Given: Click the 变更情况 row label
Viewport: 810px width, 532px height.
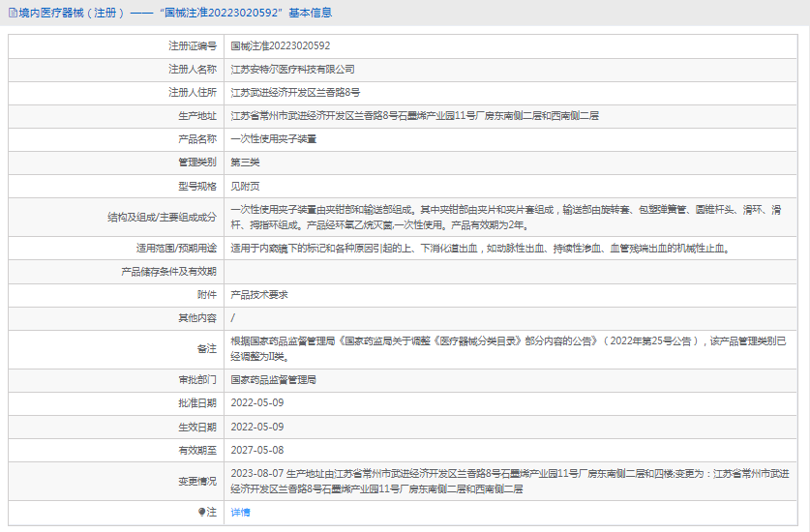Looking at the screenshot, I should (197, 481).
